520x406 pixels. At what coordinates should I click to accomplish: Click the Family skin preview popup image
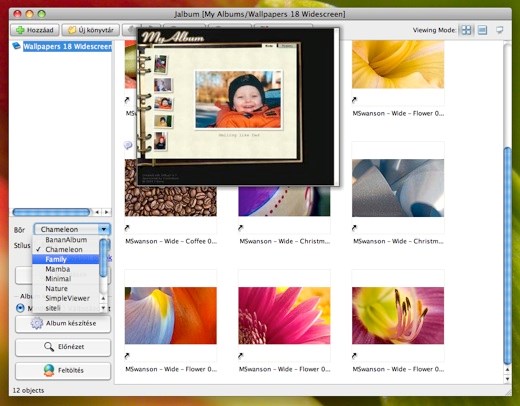click(x=238, y=107)
